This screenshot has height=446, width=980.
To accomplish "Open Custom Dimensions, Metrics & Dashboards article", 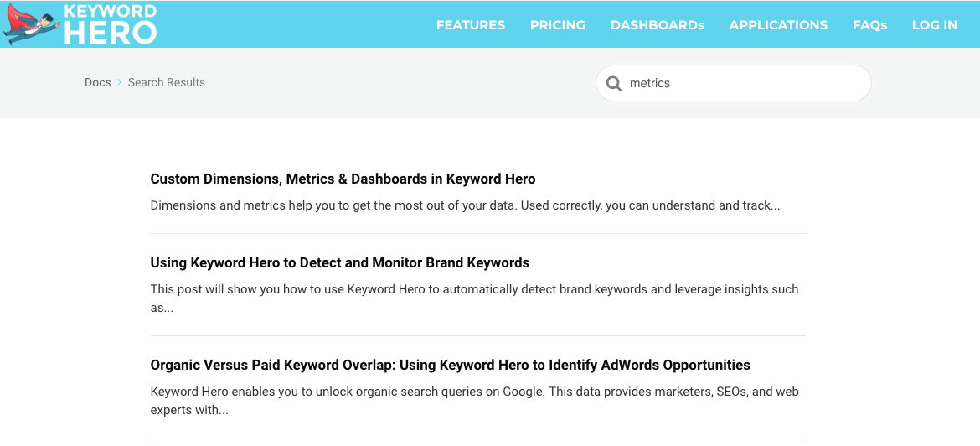I will [343, 179].
